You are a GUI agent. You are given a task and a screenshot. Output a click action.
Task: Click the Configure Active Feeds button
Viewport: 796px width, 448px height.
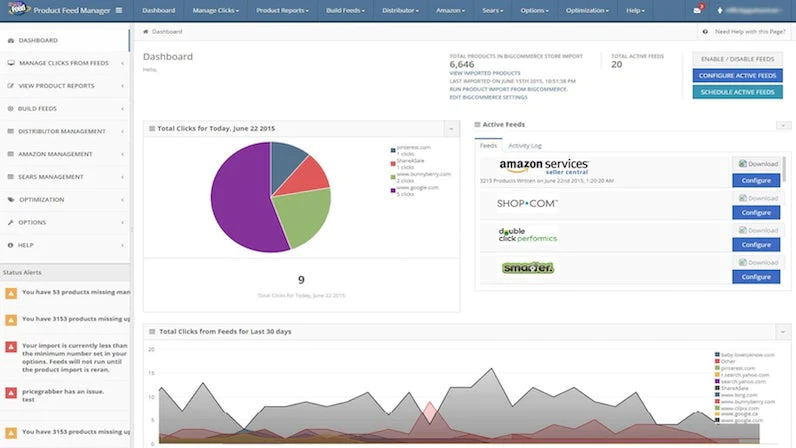coord(737,76)
